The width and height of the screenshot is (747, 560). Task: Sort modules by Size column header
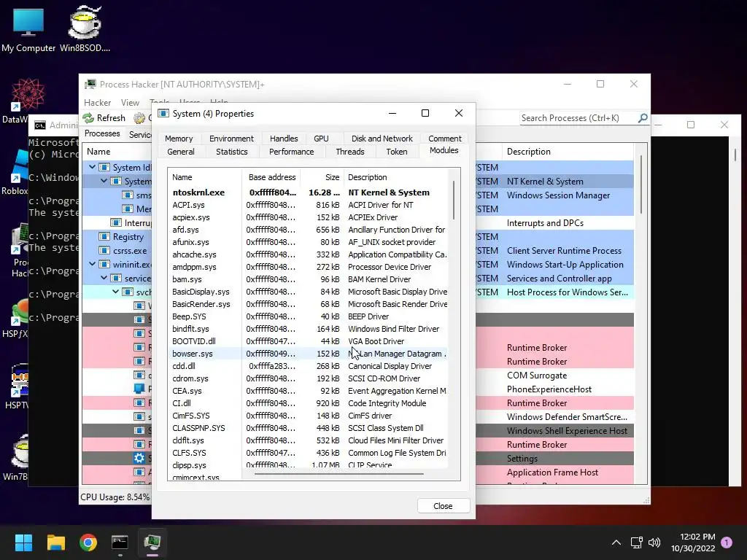coord(323,177)
